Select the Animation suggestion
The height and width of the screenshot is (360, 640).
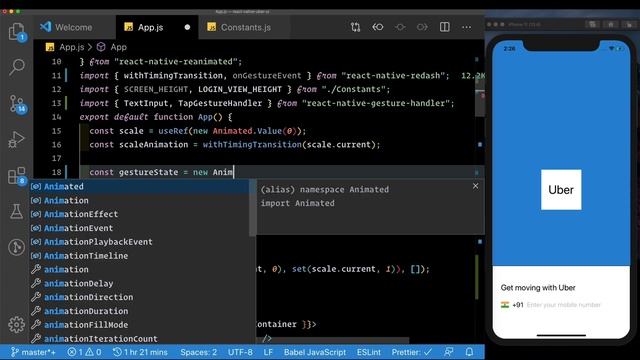(140, 200)
